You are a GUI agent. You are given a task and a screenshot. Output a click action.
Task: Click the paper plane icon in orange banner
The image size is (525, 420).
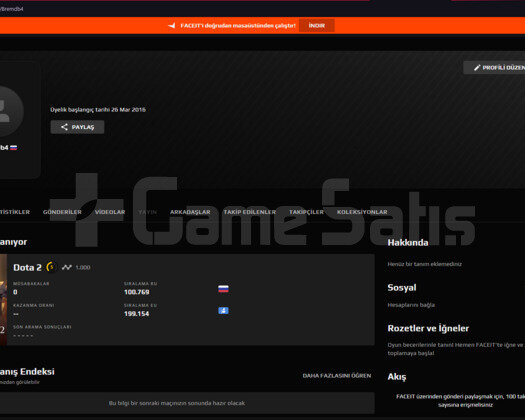tap(171, 25)
